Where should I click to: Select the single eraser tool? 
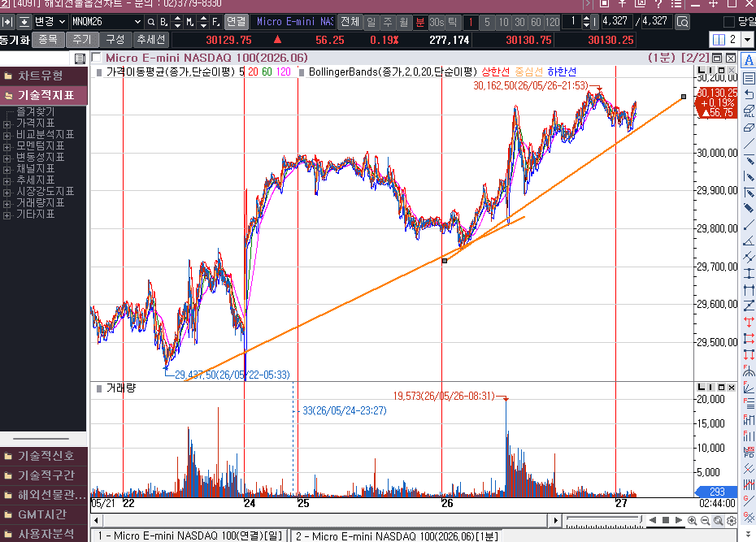point(749,128)
